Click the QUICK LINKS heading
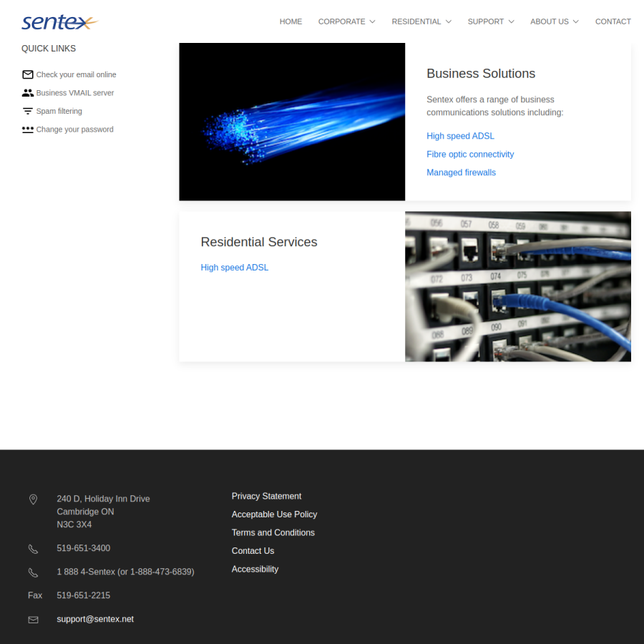The width and height of the screenshot is (644, 644). tap(49, 49)
